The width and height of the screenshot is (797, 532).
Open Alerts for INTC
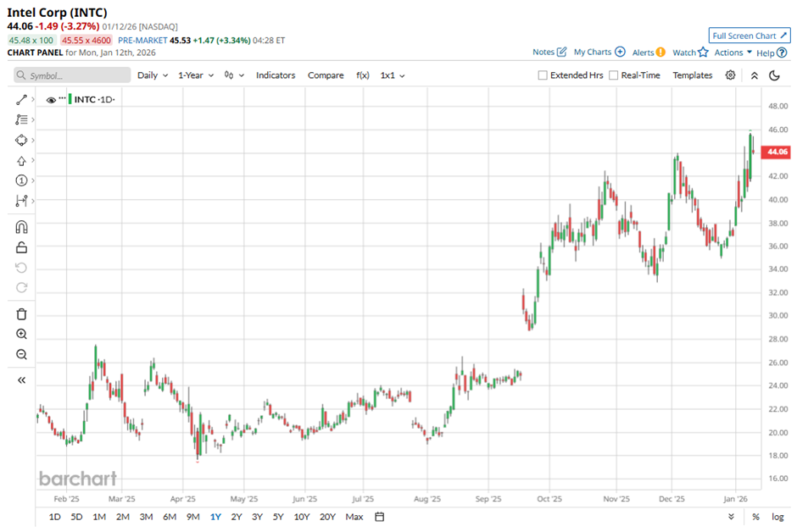(649, 53)
